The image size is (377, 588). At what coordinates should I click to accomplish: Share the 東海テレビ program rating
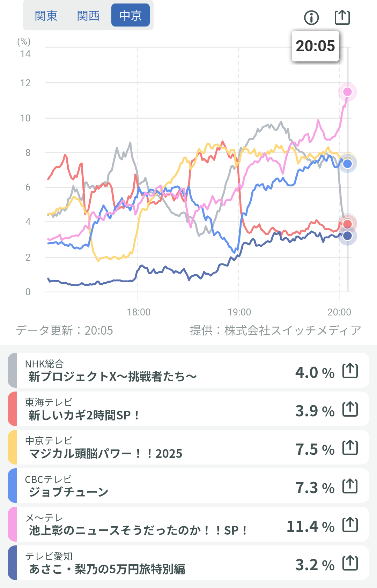pyautogui.click(x=350, y=409)
